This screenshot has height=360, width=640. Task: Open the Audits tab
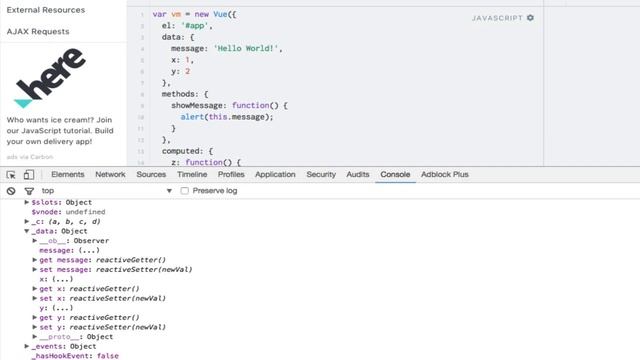(x=358, y=174)
